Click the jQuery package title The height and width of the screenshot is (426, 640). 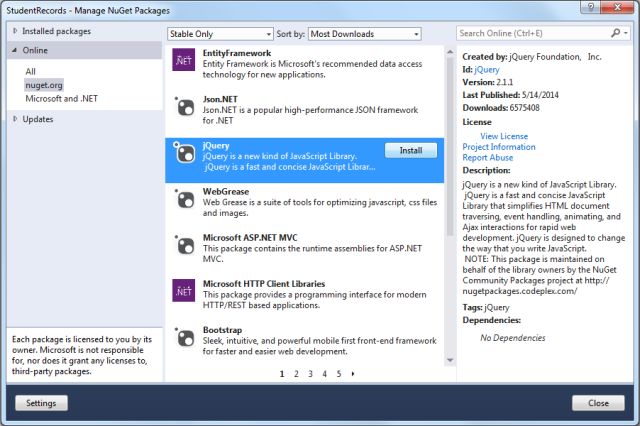[216, 146]
